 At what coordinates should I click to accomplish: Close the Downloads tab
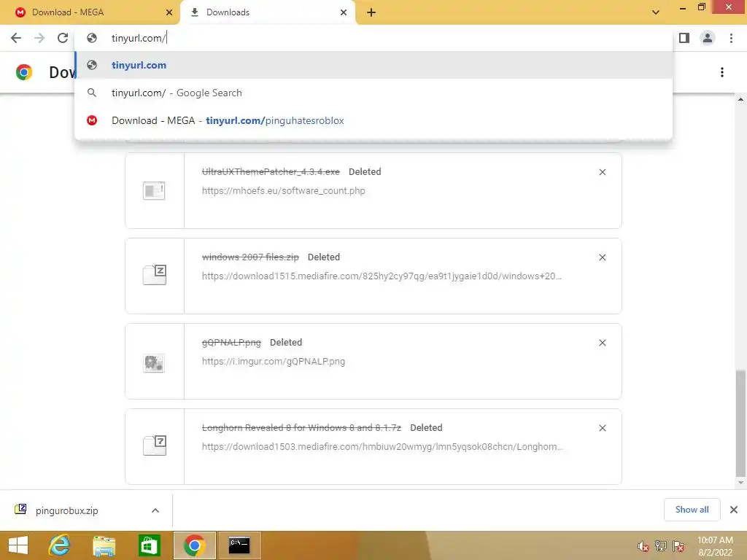[x=344, y=12]
